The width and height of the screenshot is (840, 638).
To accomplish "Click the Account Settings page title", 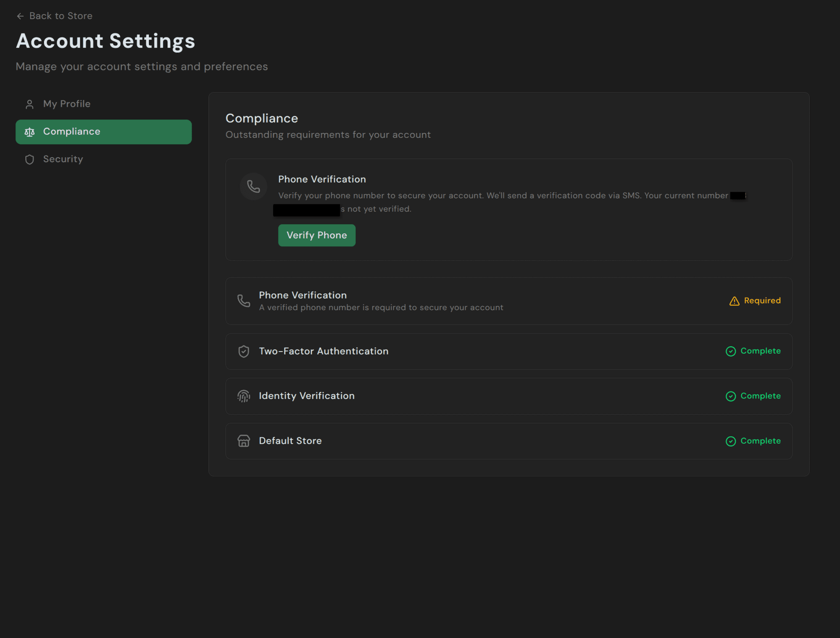I will [x=105, y=41].
